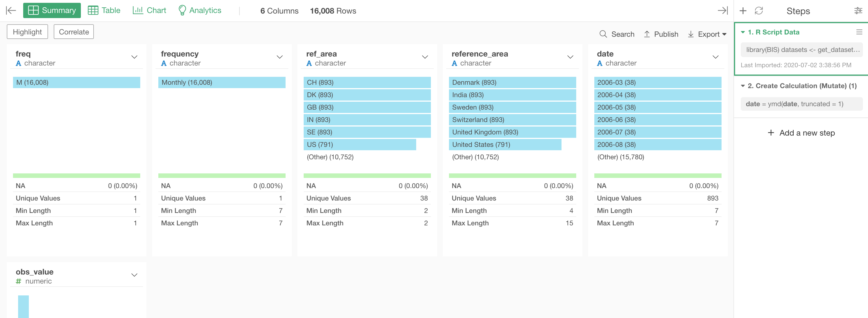Click the plus icon to add step
This screenshot has height=318, width=868.
[x=743, y=11]
